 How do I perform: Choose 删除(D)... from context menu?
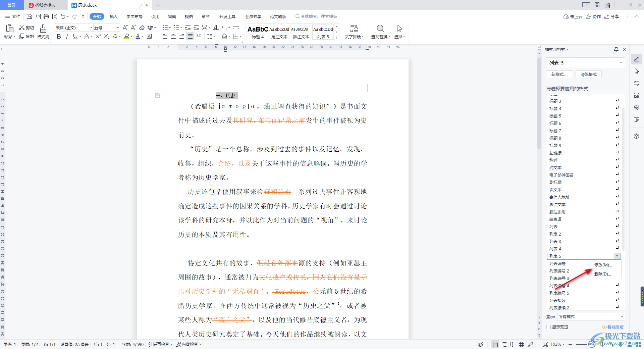[603, 274]
